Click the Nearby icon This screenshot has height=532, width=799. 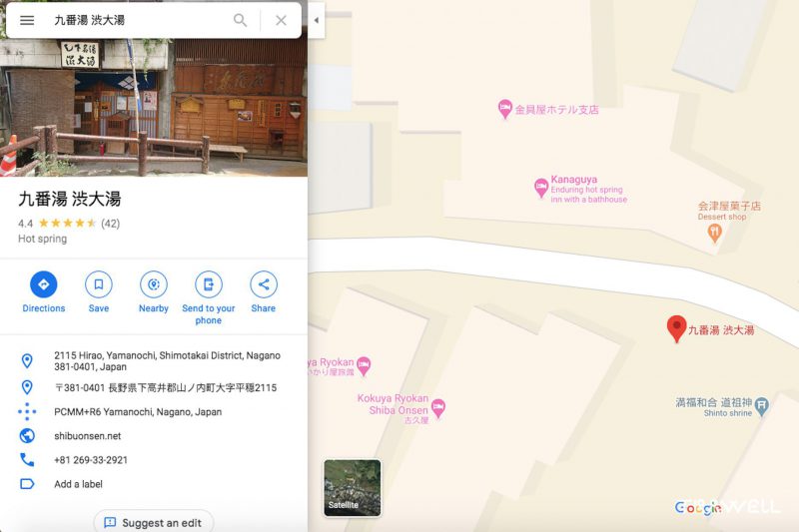point(154,284)
